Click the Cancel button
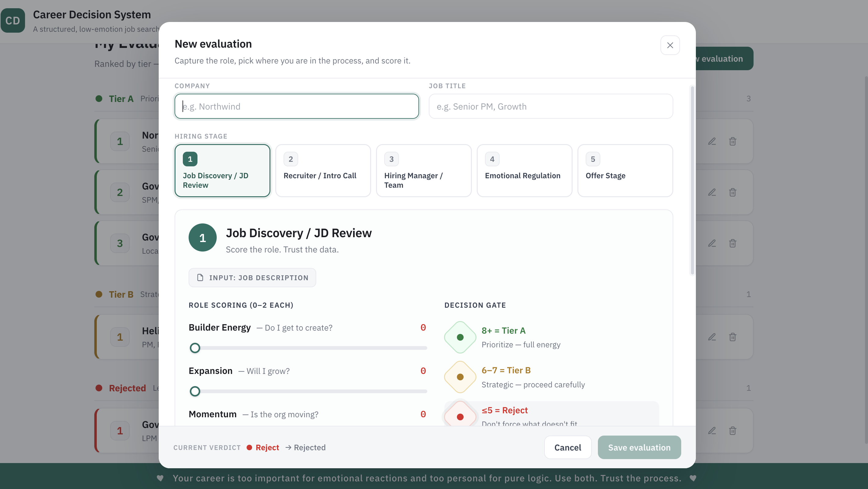Screen dimensions: 868x489 (x=568, y=447)
